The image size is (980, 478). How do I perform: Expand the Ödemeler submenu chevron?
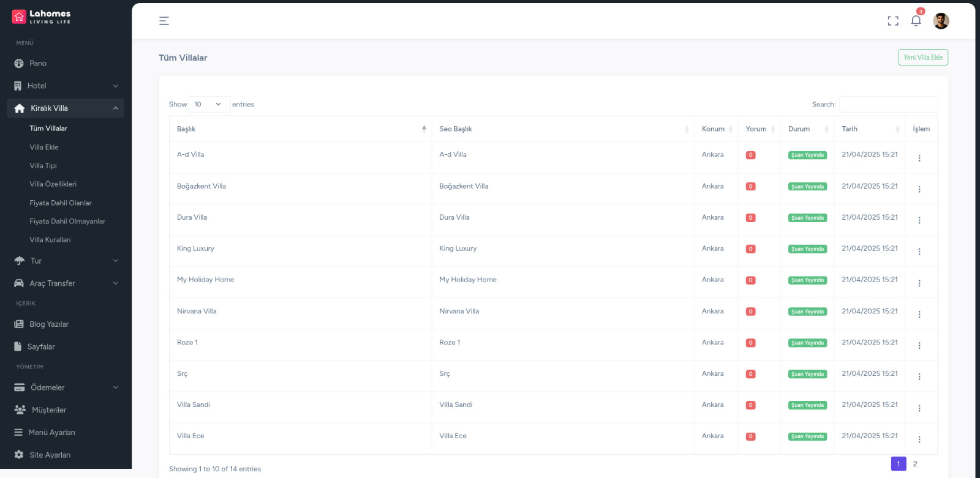[x=116, y=387]
